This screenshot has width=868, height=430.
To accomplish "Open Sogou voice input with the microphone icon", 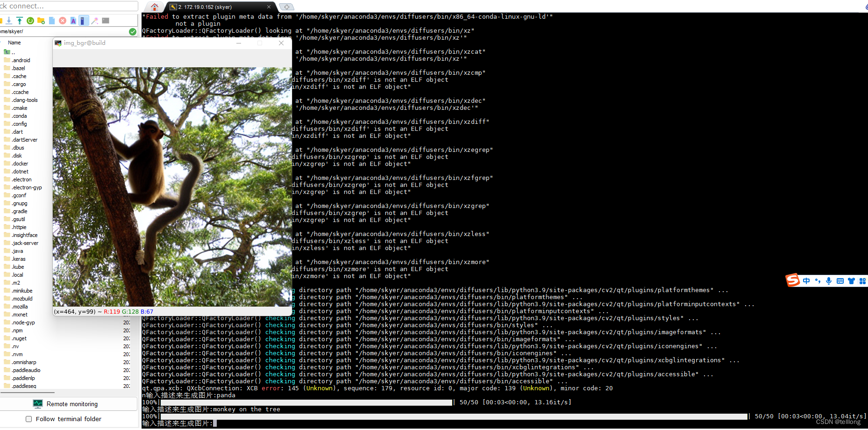I will point(829,280).
